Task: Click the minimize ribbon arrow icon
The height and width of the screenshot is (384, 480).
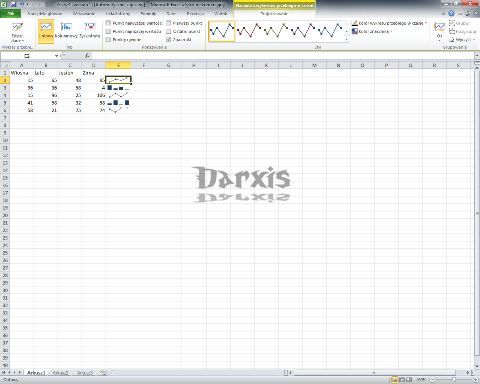Action: 443,14
